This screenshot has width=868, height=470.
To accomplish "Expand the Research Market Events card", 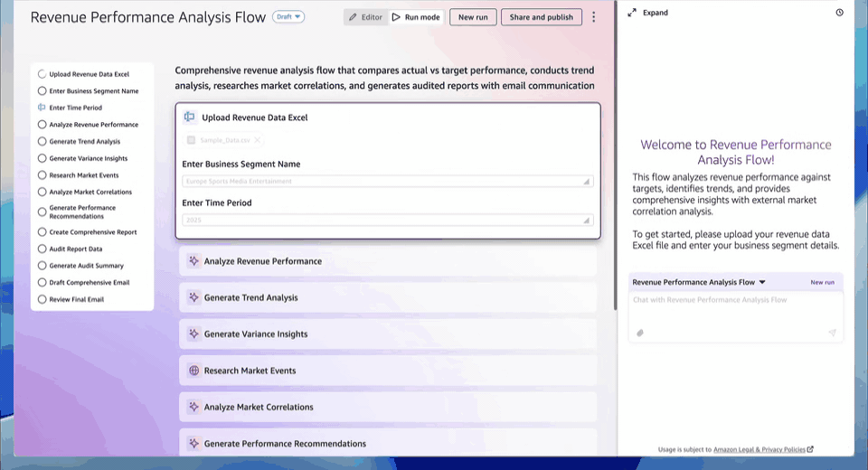I will tap(388, 371).
